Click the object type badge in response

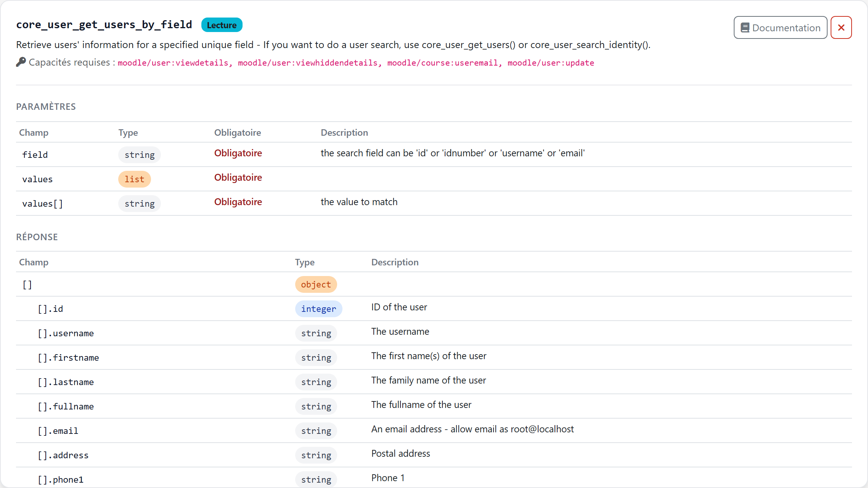[316, 284]
